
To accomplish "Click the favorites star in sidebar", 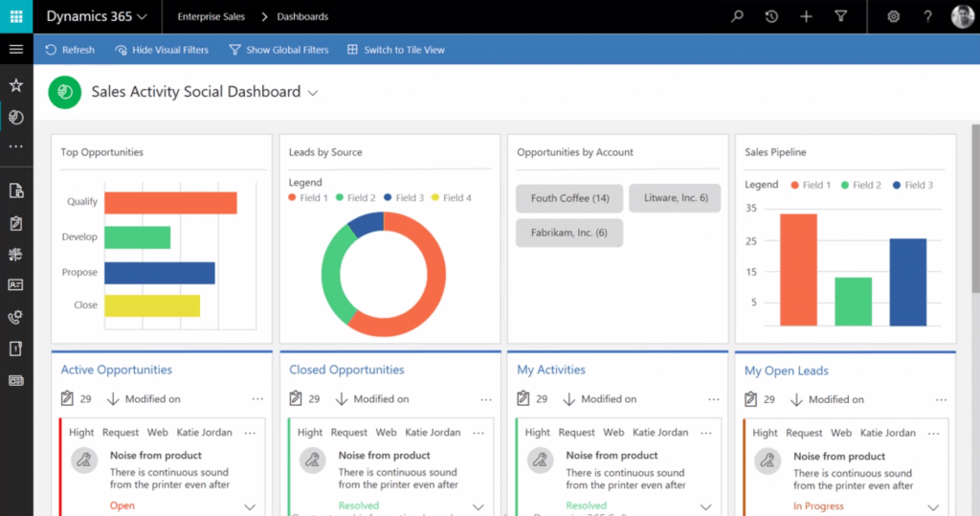I will [16, 85].
